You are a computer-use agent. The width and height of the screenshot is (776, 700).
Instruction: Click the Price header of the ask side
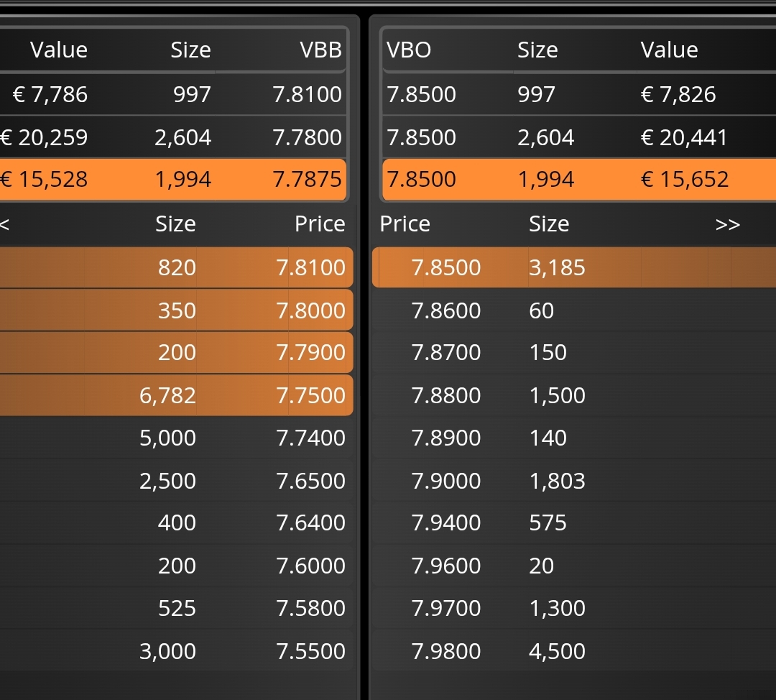pos(405,224)
